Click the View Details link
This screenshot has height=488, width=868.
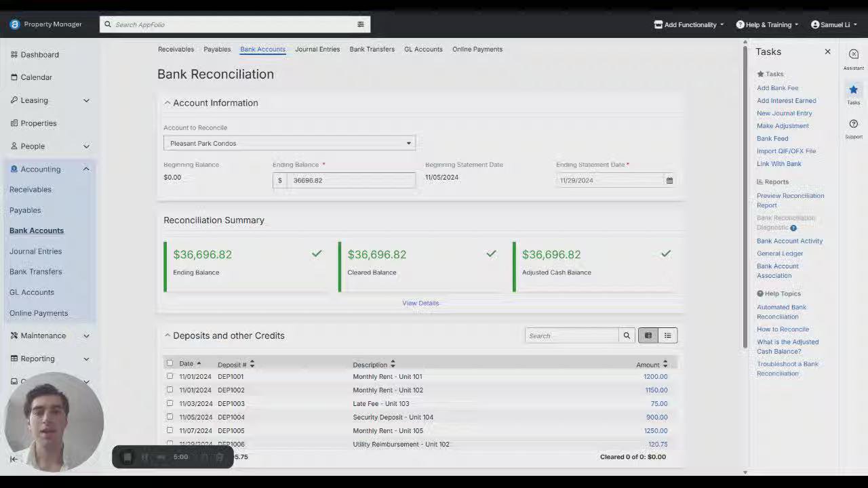[x=420, y=303]
